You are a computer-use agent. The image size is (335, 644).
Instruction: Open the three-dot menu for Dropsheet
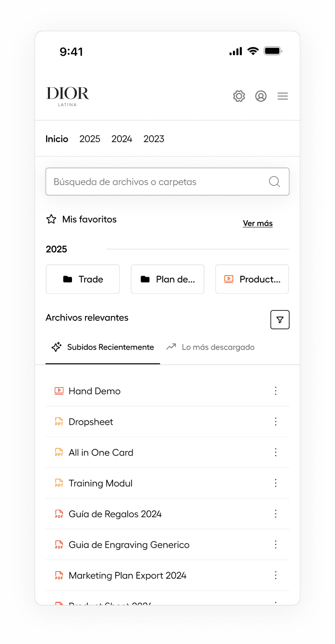click(x=275, y=422)
